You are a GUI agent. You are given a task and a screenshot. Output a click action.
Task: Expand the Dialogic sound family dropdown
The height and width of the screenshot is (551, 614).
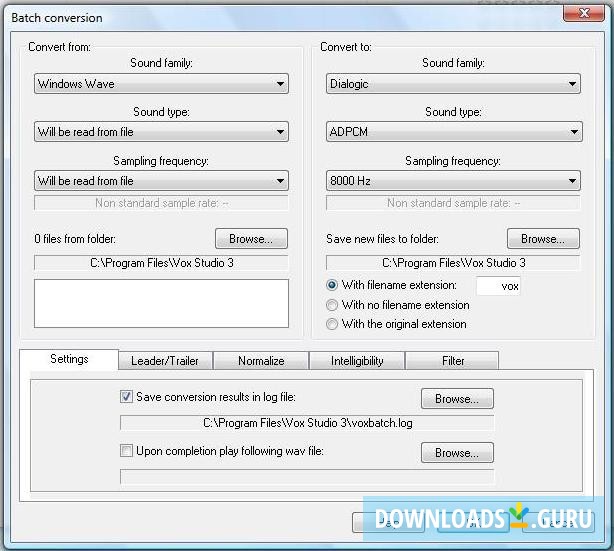click(453, 83)
